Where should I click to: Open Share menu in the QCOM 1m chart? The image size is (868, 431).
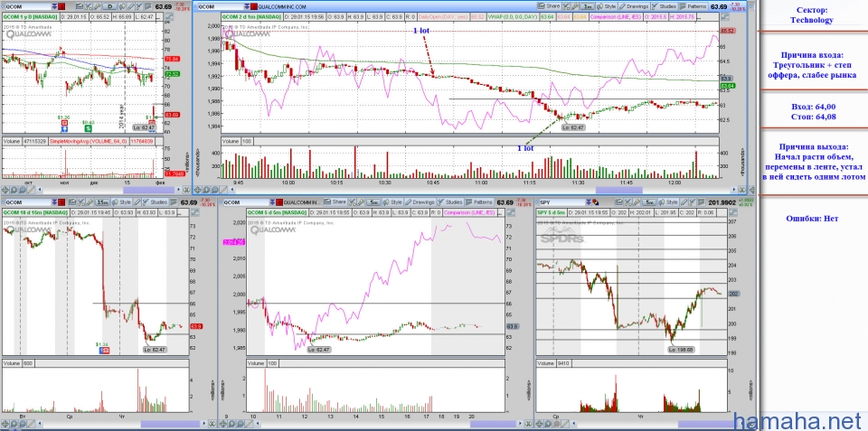(x=549, y=6)
